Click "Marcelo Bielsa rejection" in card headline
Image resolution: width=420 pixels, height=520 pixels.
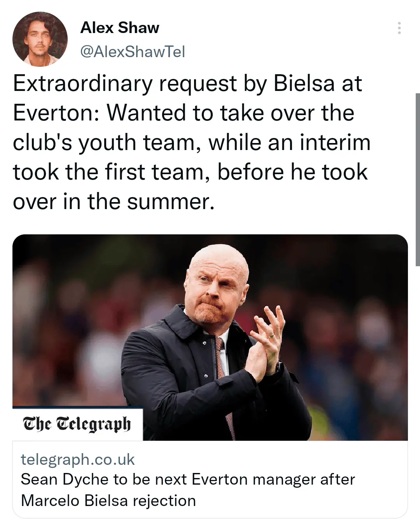coord(108,501)
